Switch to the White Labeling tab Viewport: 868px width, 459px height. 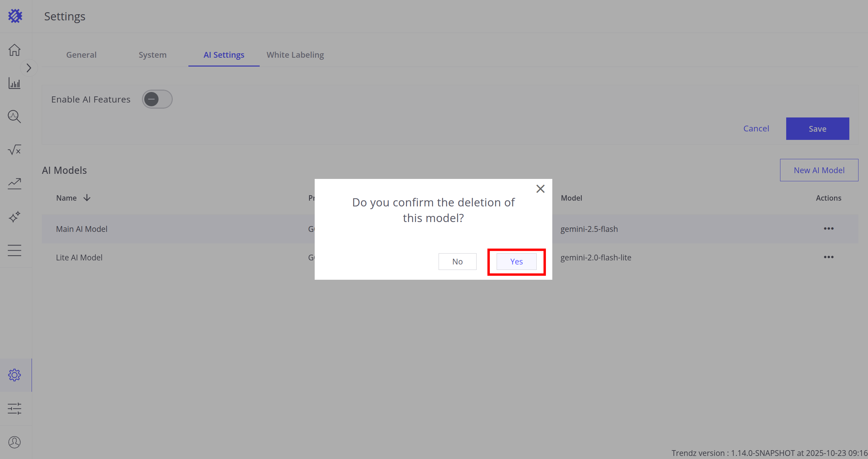point(295,55)
